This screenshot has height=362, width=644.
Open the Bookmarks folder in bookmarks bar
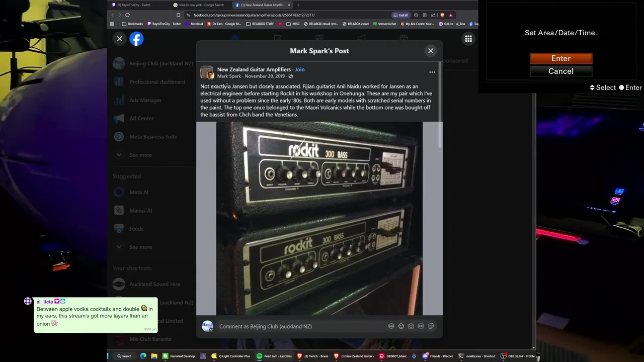click(x=132, y=24)
